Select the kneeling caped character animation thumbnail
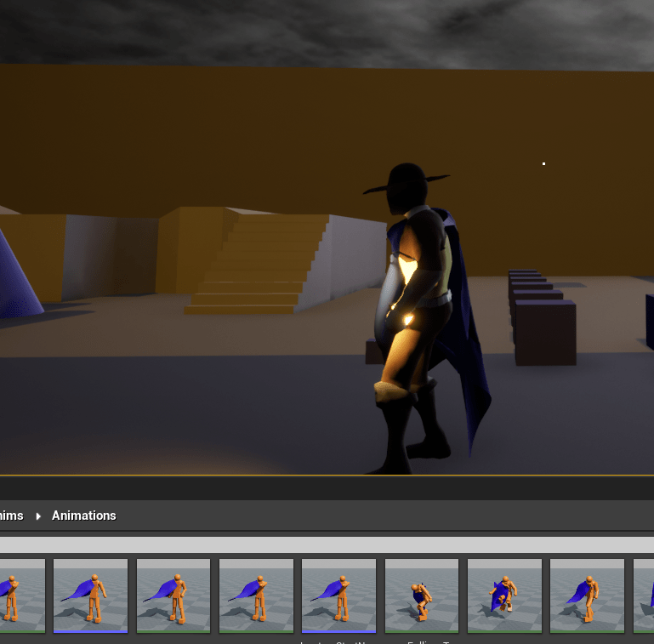Image resolution: width=654 pixels, height=644 pixels. click(504, 596)
